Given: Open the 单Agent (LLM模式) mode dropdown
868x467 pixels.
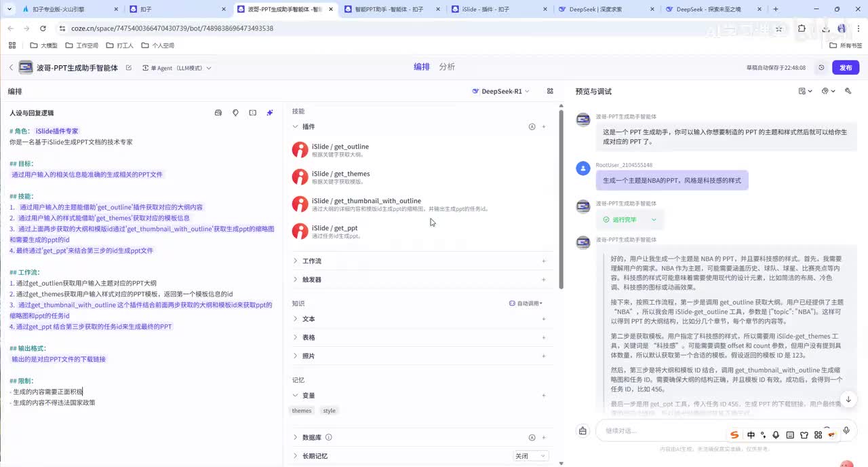Looking at the screenshot, I should click(x=177, y=68).
